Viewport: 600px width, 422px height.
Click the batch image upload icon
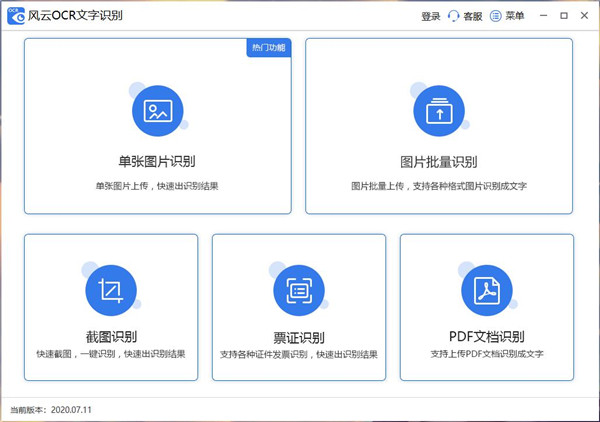(x=439, y=111)
